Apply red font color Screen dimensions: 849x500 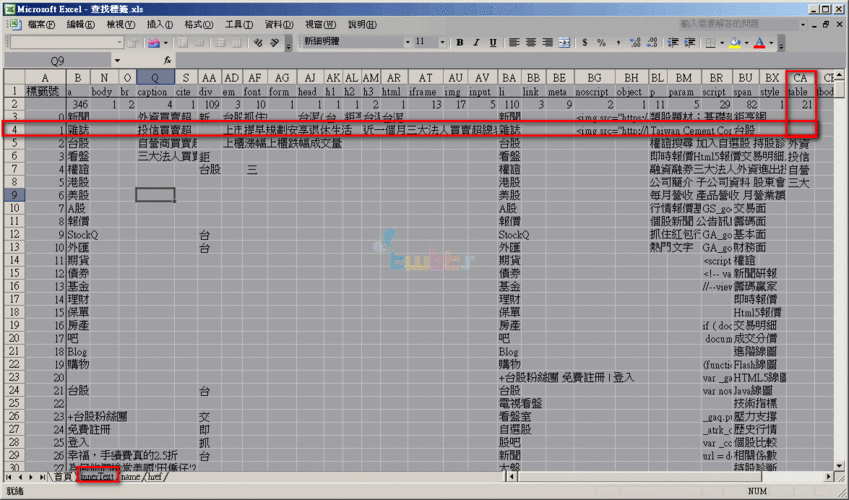click(760, 42)
